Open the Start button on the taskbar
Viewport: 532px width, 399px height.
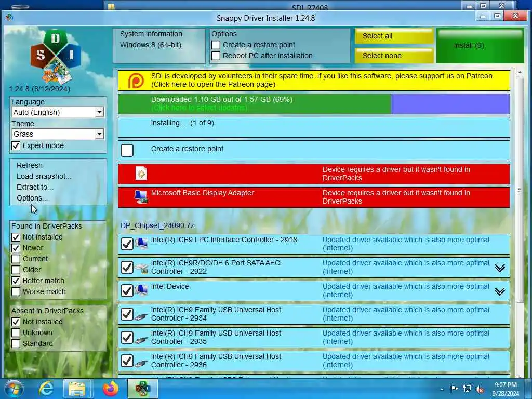pyautogui.click(x=14, y=389)
